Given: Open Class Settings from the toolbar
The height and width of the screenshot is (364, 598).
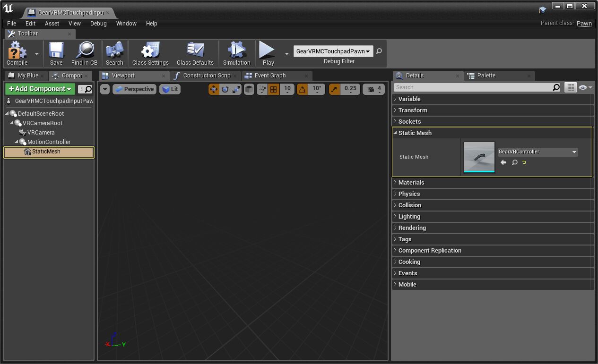Looking at the screenshot, I should pos(150,53).
